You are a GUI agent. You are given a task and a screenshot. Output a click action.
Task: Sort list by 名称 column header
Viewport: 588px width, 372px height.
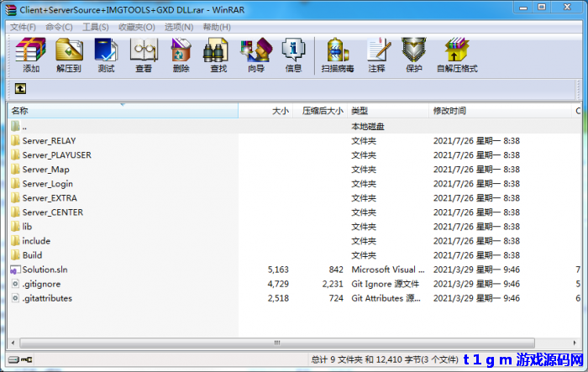[x=122, y=111]
